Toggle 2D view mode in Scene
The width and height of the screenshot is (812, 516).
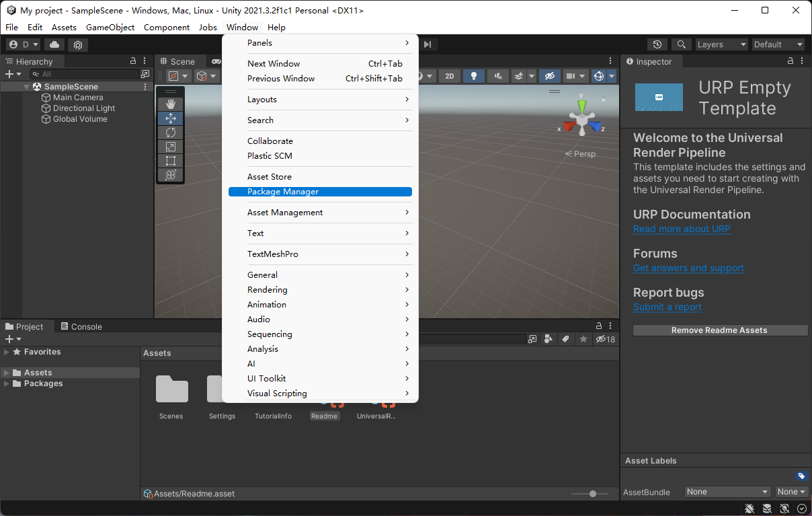click(x=450, y=76)
